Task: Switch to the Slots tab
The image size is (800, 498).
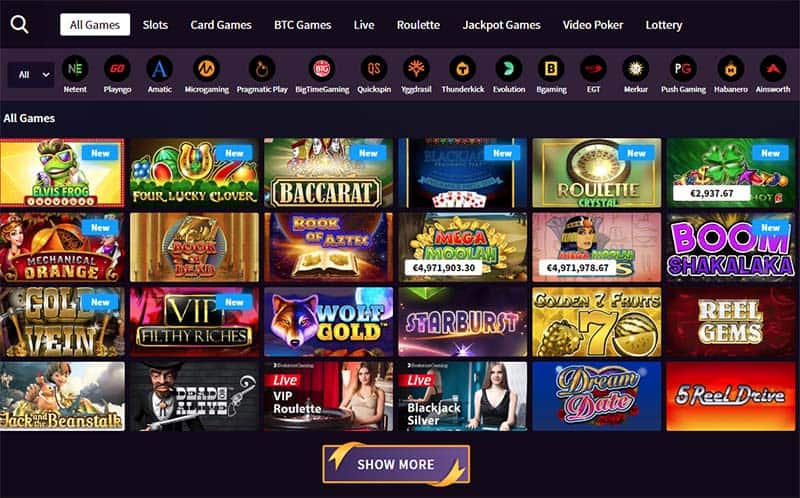Action: 155,24
